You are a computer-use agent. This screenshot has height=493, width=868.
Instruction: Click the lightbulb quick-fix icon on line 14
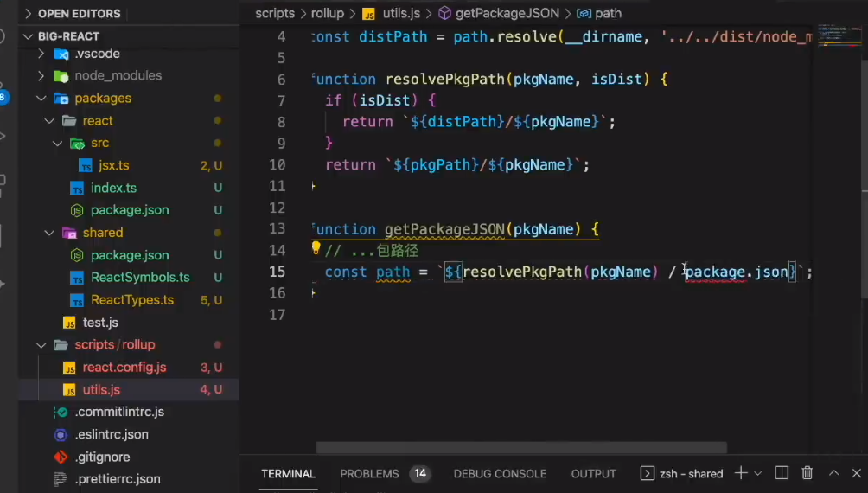[316, 248]
